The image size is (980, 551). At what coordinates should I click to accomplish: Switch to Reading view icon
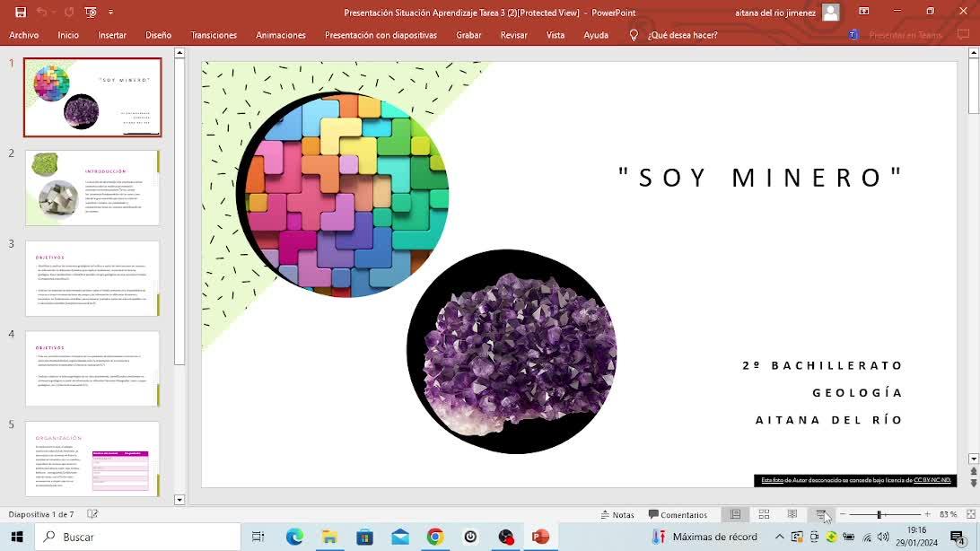[x=792, y=514]
